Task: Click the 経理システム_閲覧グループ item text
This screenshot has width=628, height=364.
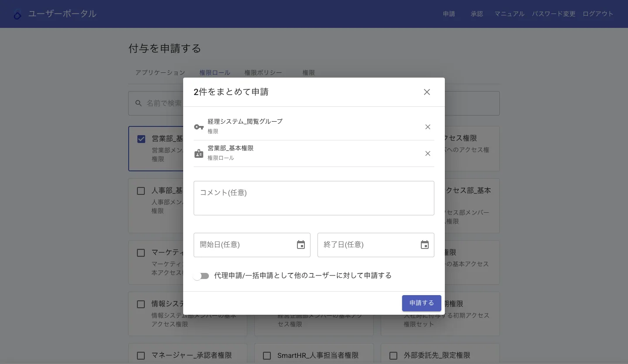Action: (x=245, y=122)
